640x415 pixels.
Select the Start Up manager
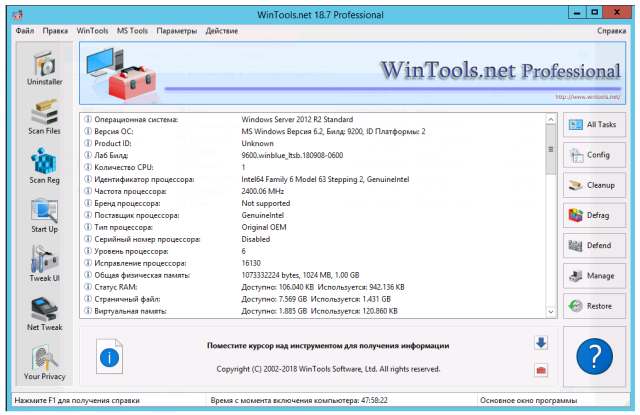pos(44,216)
